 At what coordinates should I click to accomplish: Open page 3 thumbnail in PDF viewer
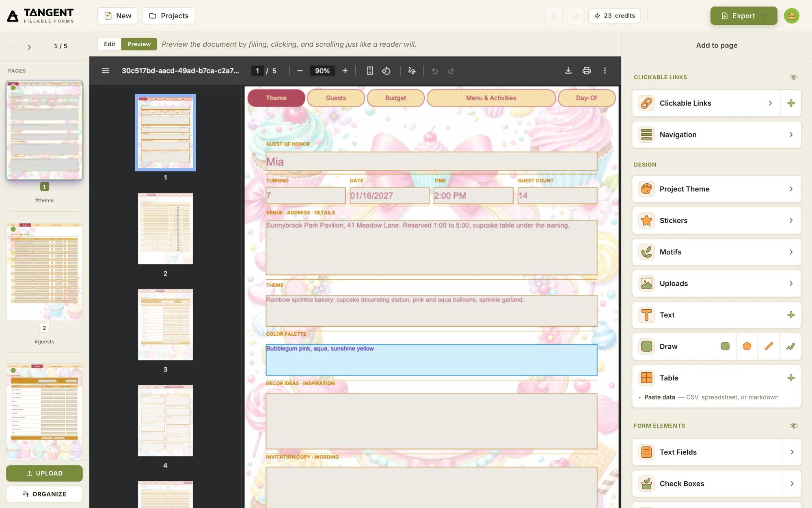tap(165, 324)
